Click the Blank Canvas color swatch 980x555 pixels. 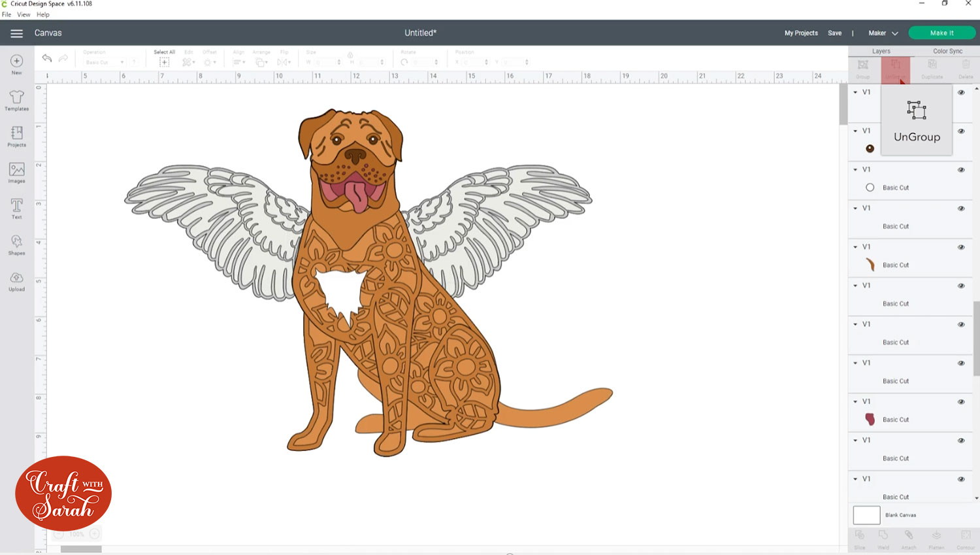(x=866, y=515)
